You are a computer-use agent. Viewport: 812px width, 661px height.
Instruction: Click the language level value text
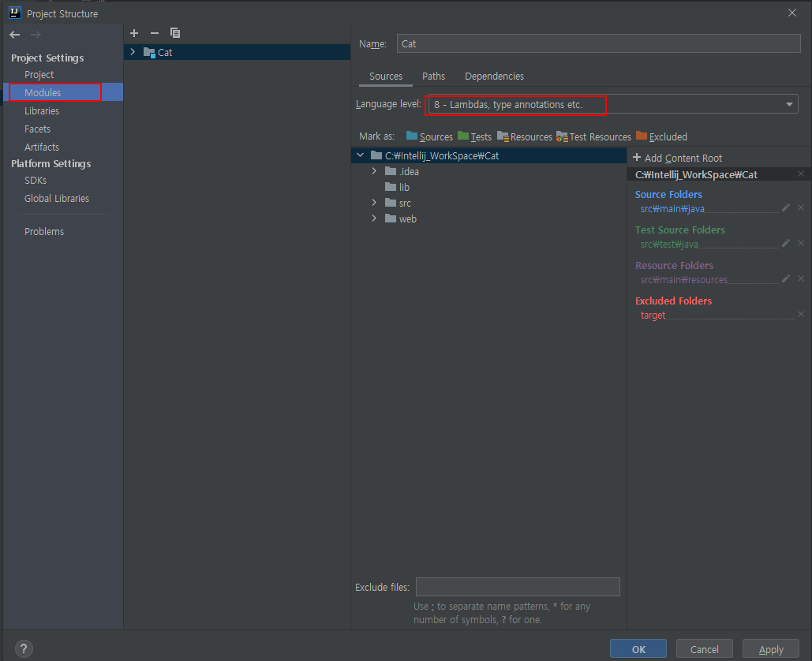point(508,105)
